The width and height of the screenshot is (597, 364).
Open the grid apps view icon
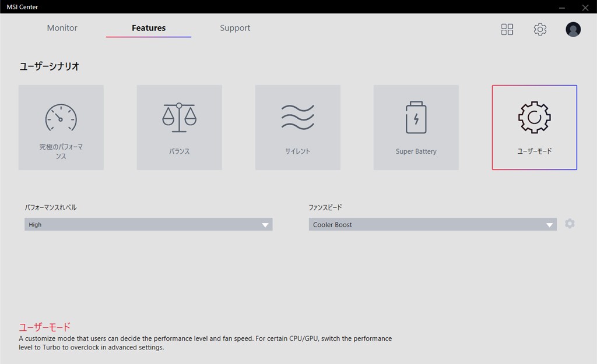[507, 29]
